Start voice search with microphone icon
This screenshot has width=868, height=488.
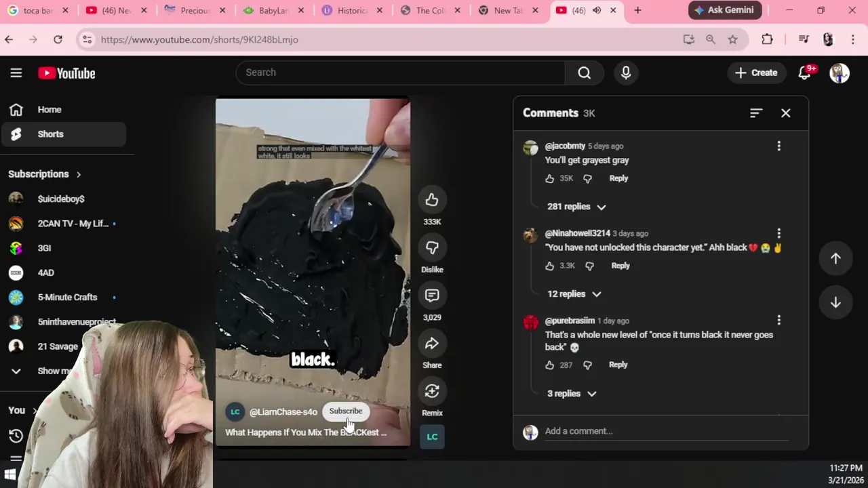pyautogui.click(x=626, y=73)
